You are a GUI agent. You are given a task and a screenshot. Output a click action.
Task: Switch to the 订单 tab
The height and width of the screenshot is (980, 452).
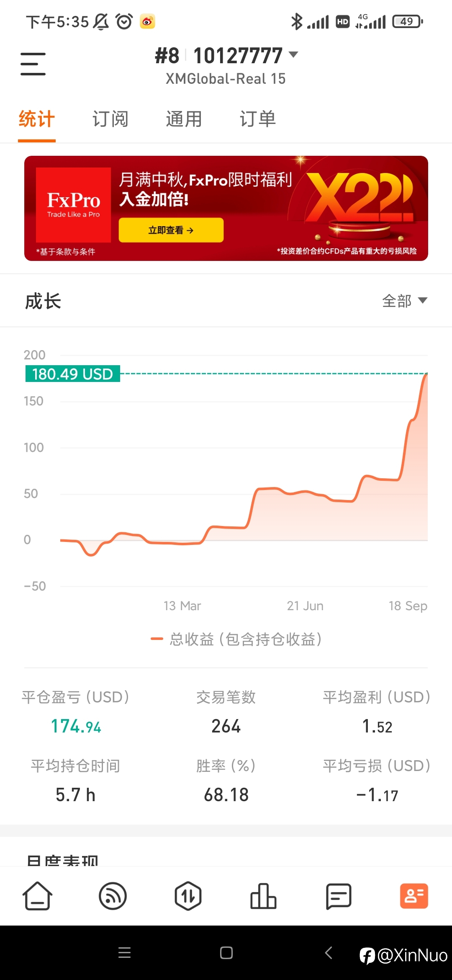[258, 119]
